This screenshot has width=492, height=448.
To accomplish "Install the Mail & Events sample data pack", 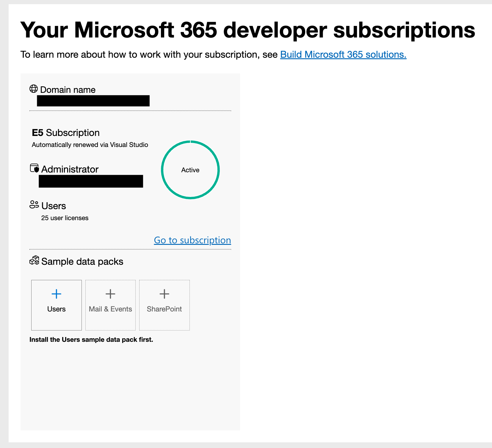I will tap(110, 305).
